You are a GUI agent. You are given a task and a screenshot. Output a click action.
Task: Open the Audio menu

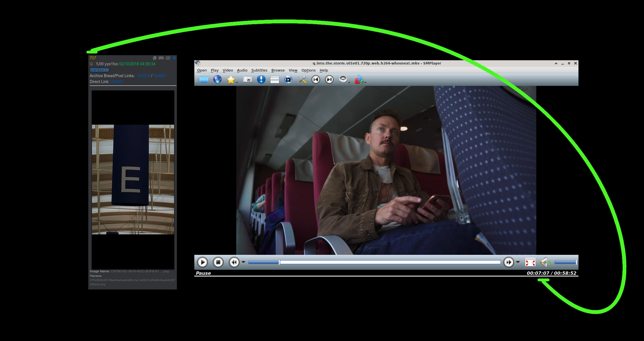pyautogui.click(x=242, y=70)
